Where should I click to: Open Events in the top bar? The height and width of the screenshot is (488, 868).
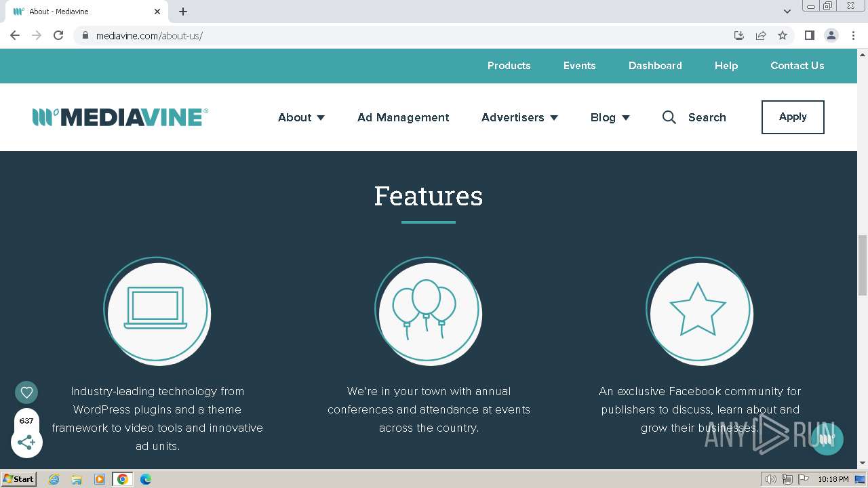579,66
